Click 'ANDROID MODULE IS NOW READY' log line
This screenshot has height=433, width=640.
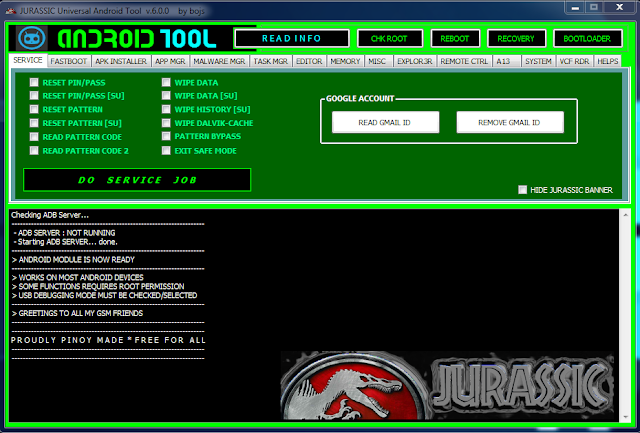click(x=73, y=260)
